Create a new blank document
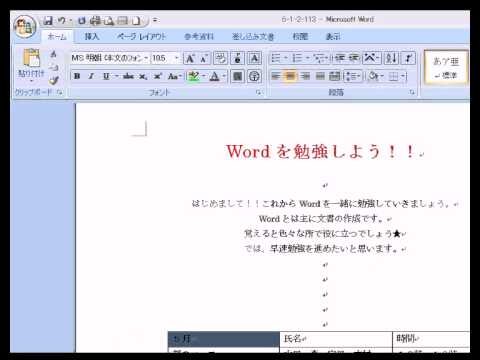Viewport: 480px width, 360px height. pos(136,21)
